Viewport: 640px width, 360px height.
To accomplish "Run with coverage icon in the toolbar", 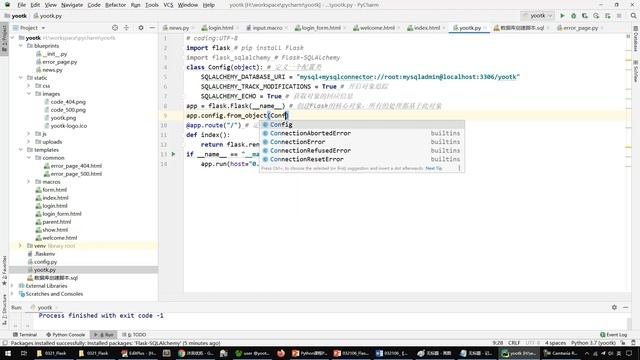I will point(585,16).
